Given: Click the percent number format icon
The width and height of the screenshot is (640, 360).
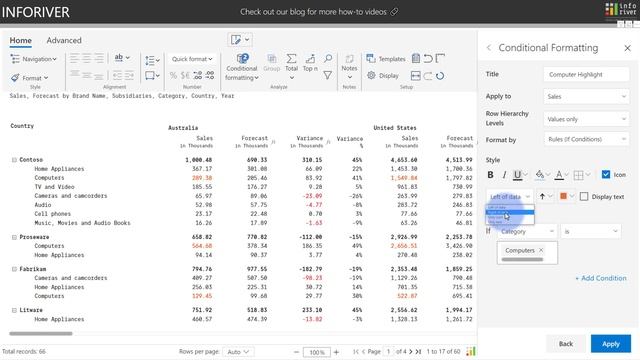Looking at the screenshot, I should (173, 76).
